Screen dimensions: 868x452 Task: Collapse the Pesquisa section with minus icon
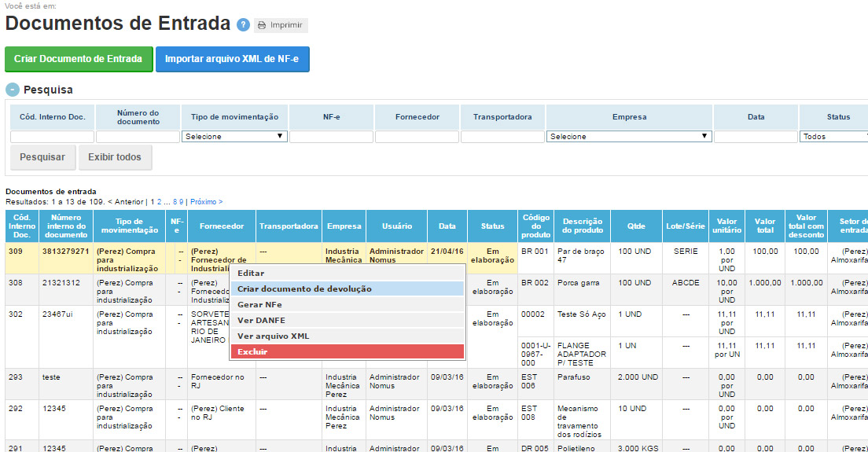pyautogui.click(x=12, y=90)
